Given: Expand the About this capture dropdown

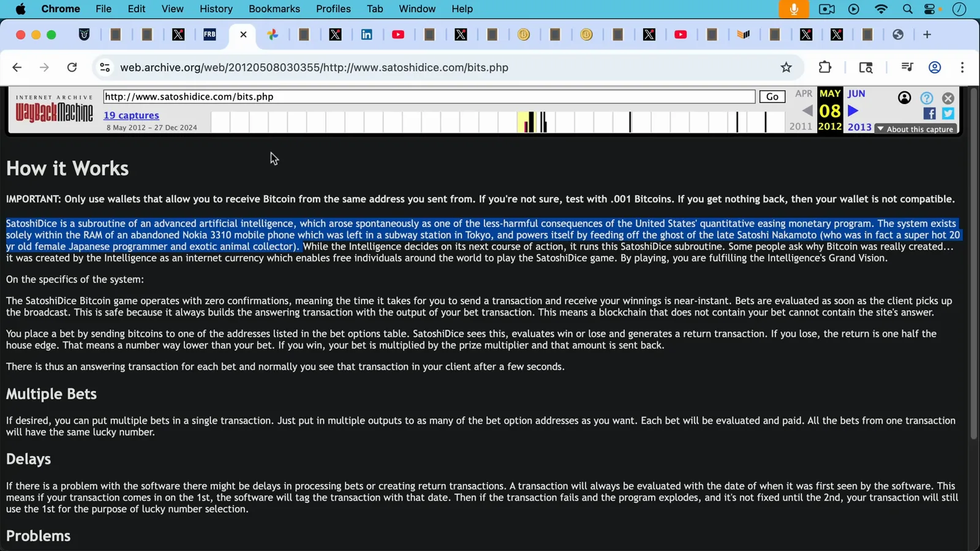Looking at the screenshot, I should [916, 129].
